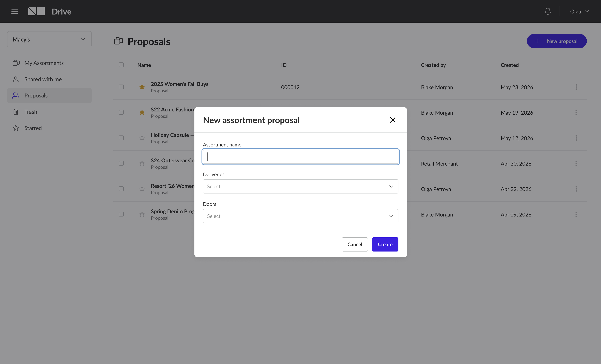Sort by the Created column header
Image resolution: width=601 pixels, height=364 pixels.
coord(509,65)
